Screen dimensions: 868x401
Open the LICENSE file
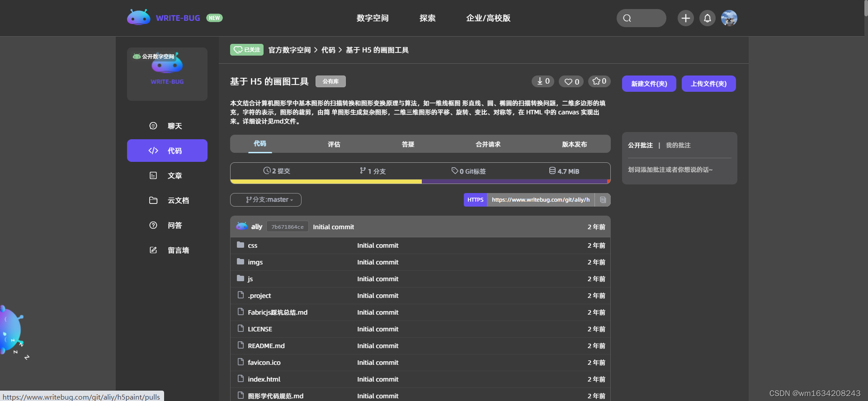260,329
